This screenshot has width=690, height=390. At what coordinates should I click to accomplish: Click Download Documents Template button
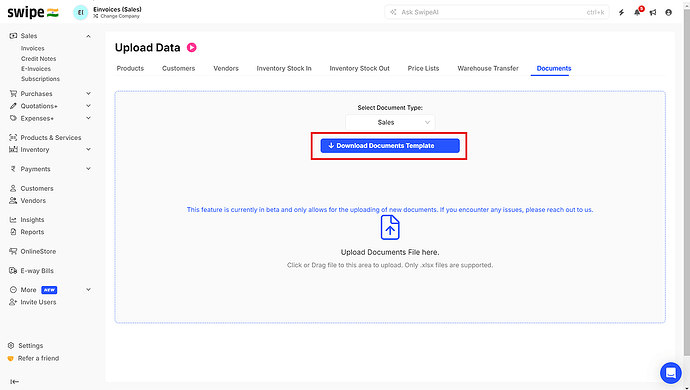(390, 146)
